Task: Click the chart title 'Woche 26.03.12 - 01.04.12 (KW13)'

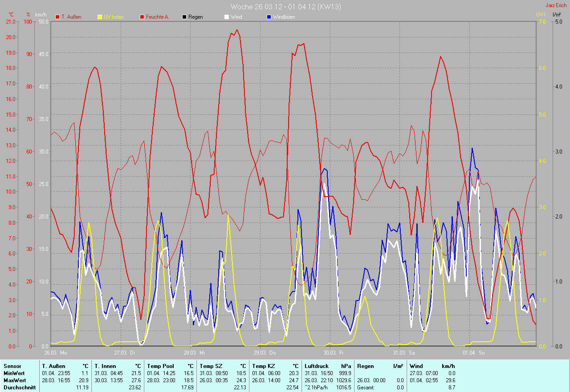Action: coord(286,7)
